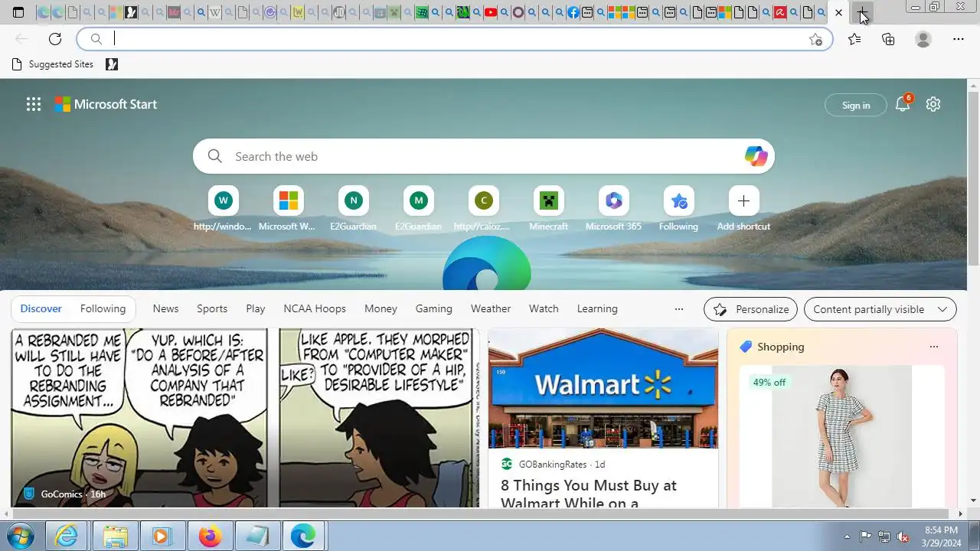Open the Gaming category
Viewport: 980px width, 551px height.
point(434,308)
